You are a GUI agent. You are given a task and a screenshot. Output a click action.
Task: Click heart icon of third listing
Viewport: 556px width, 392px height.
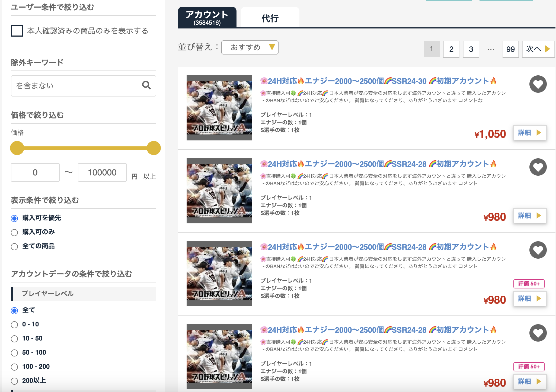tap(538, 250)
